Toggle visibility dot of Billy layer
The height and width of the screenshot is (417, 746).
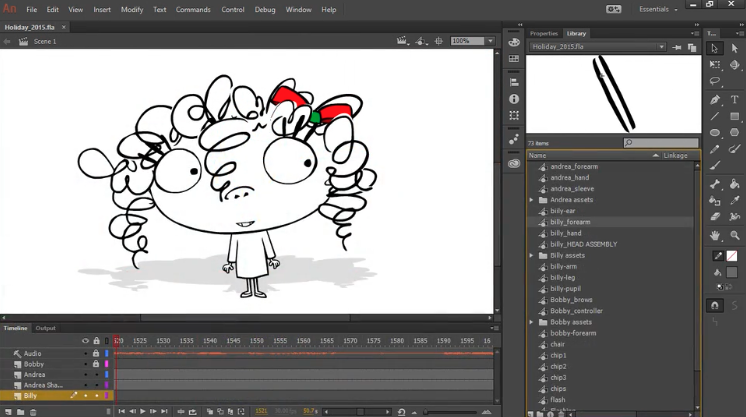click(86, 396)
